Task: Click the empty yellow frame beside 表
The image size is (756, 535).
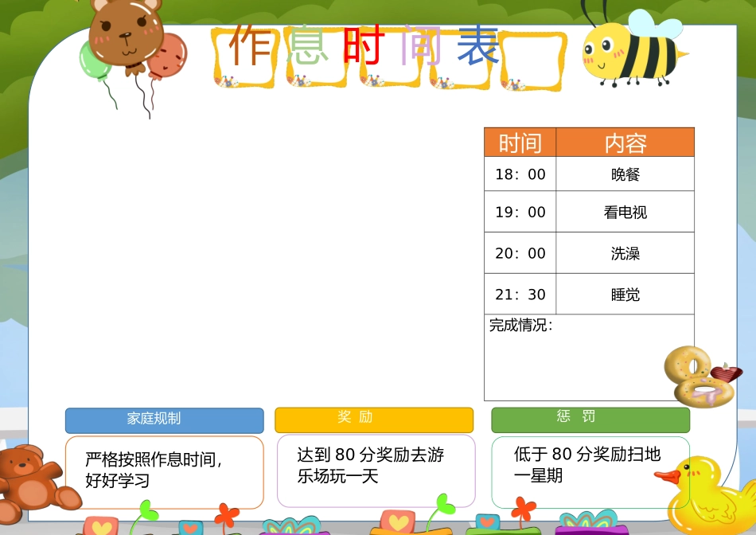Action: tap(532, 61)
